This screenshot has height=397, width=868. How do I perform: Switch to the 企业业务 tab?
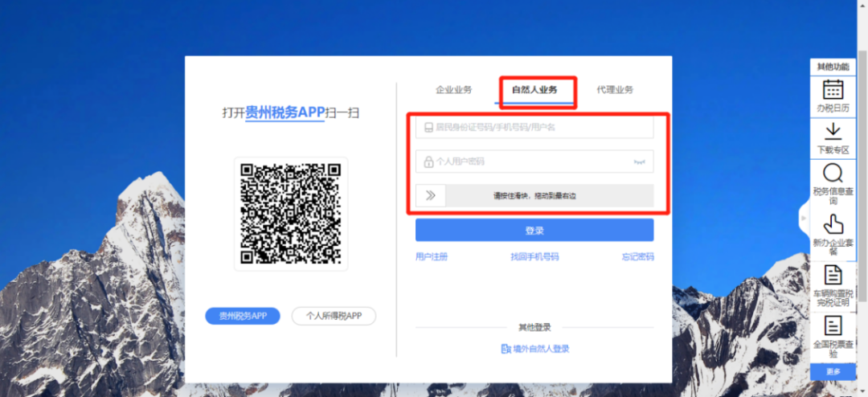[453, 90]
